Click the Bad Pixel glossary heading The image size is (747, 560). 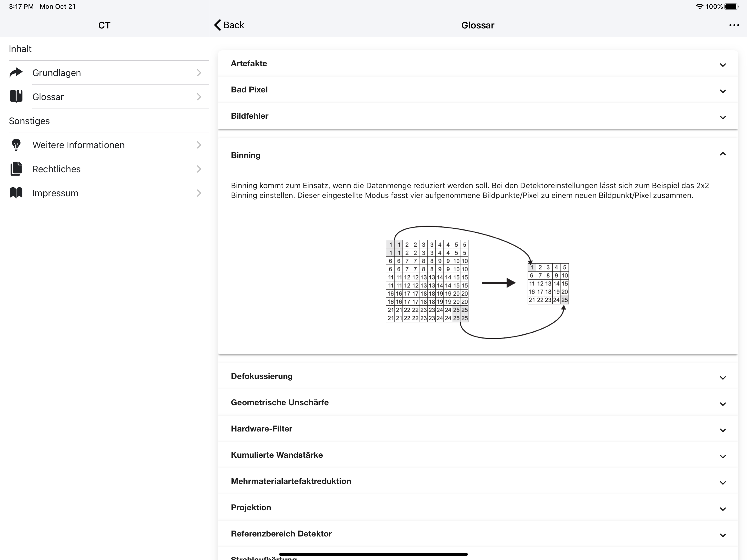point(249,89)
